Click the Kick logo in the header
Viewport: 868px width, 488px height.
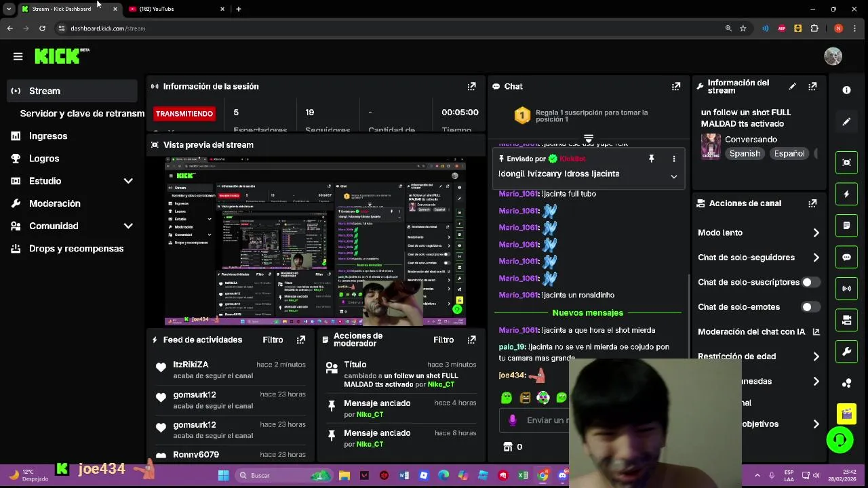click(x=62, y=56)
